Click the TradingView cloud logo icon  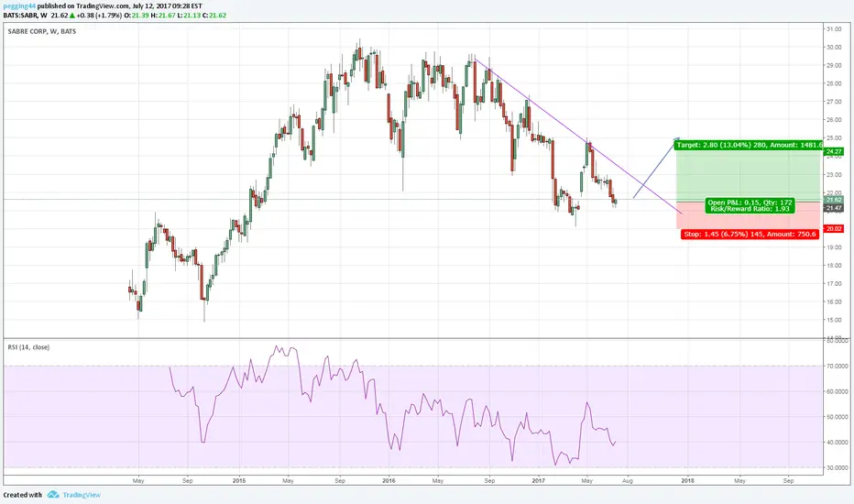coord(53,494)
